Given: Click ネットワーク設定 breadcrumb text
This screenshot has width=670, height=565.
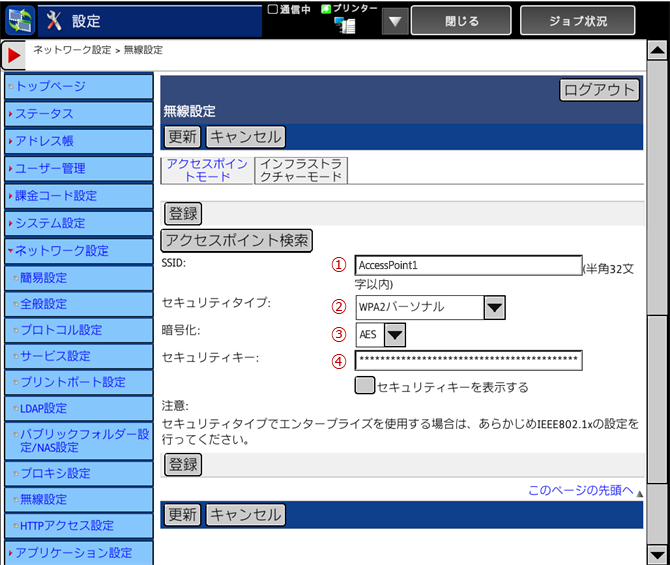Looking at the screenshot, I should click(x=72, y=50).
